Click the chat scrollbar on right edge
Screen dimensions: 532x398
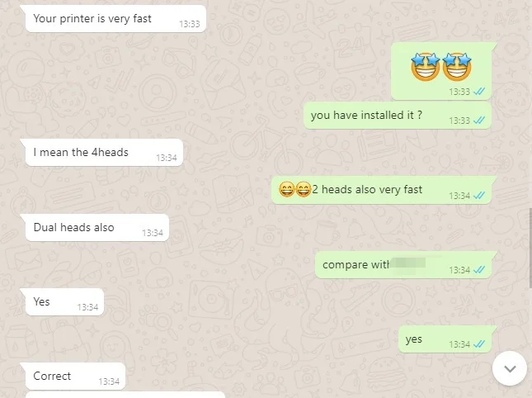[530, 248]
